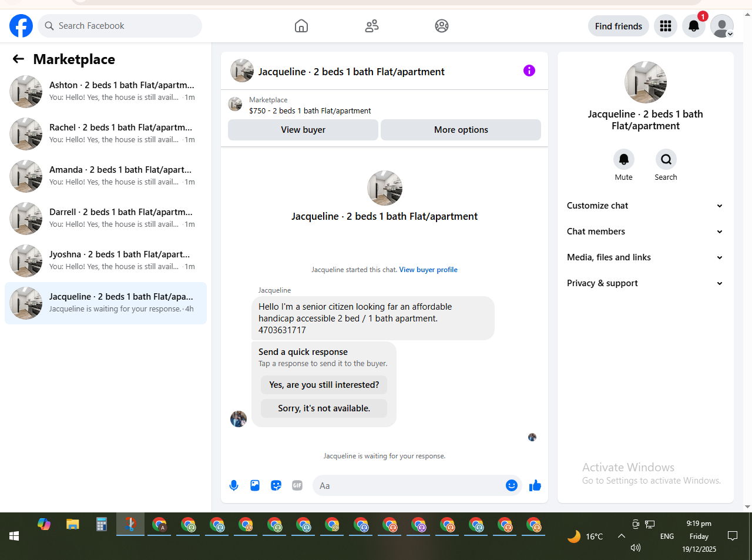Click the back arrow beside Marketplace
This screenshot has height=560, width=752.
18,59
